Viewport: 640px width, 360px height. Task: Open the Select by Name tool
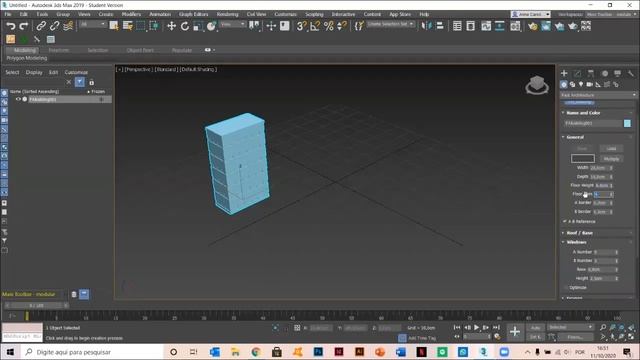coord(127,26)
